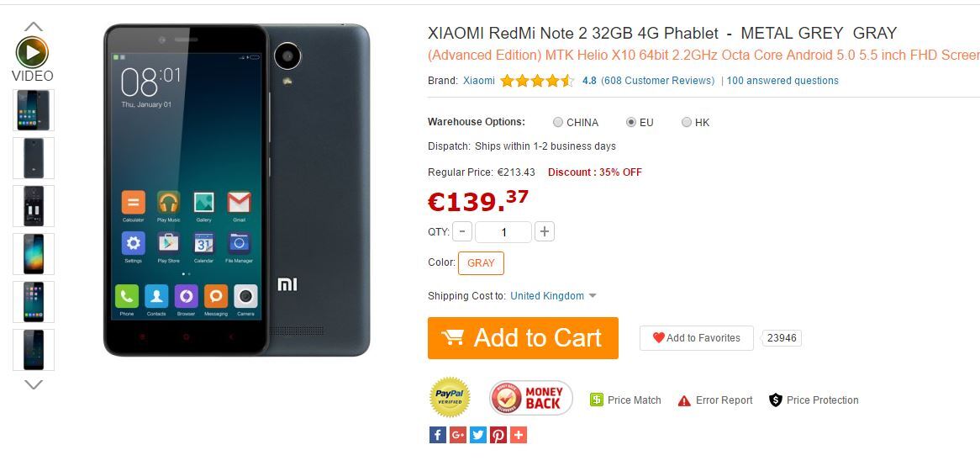The height and width of the screenshot is (466, 980).
Task: Share via Google Plus icon
Action: (x=458, y=435)
